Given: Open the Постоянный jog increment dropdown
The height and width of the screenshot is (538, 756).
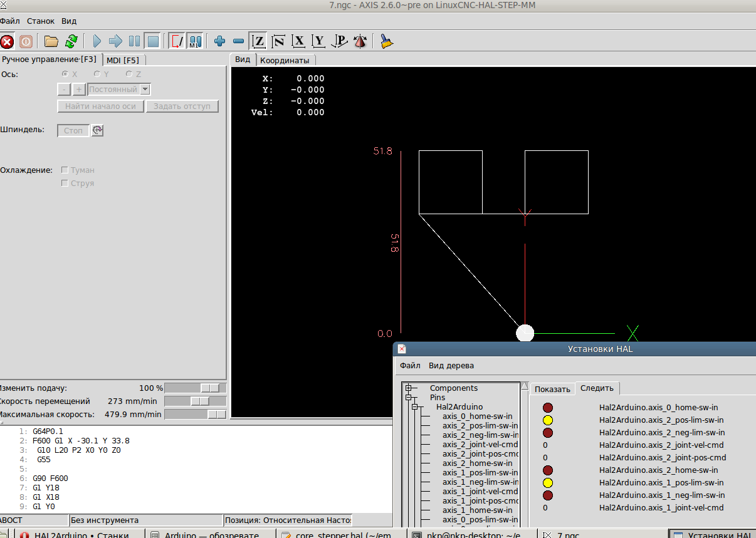Looking at the screenshot, I should point(145,90).
